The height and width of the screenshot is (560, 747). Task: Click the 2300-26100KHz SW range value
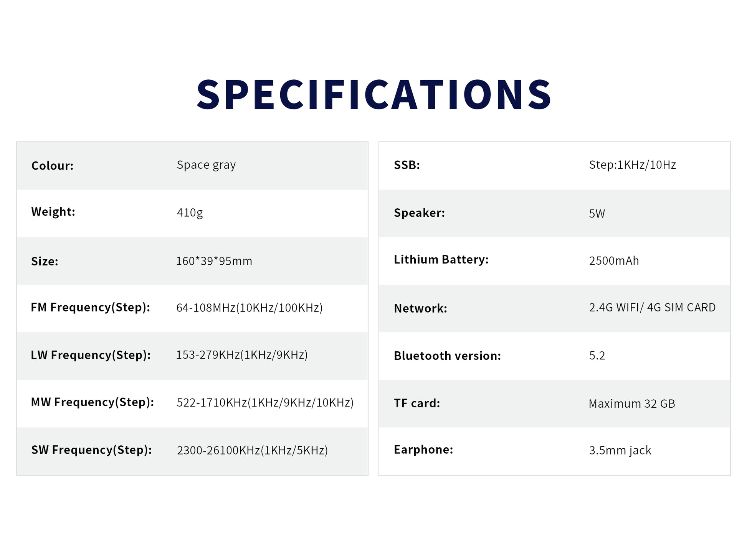coord(252,450)
